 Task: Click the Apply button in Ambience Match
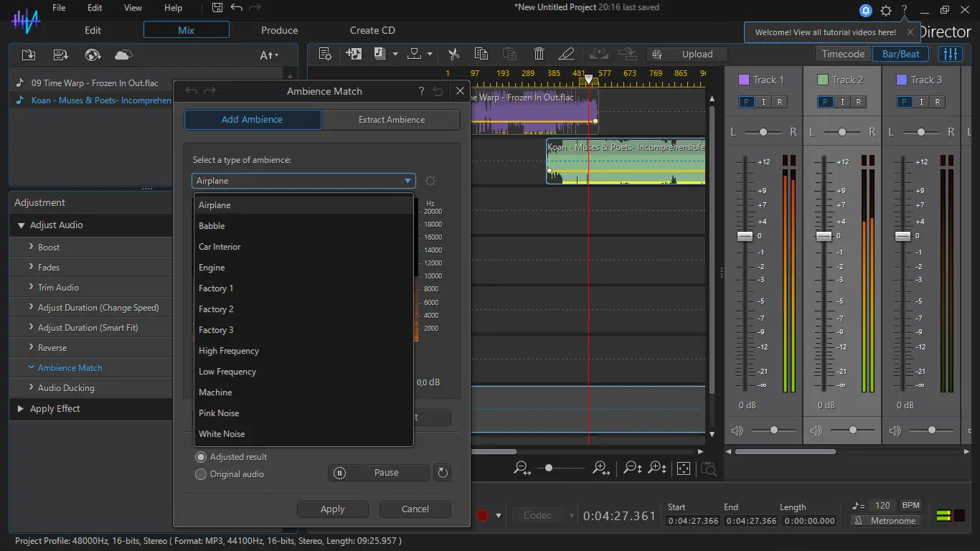click(x=332, y=509)
